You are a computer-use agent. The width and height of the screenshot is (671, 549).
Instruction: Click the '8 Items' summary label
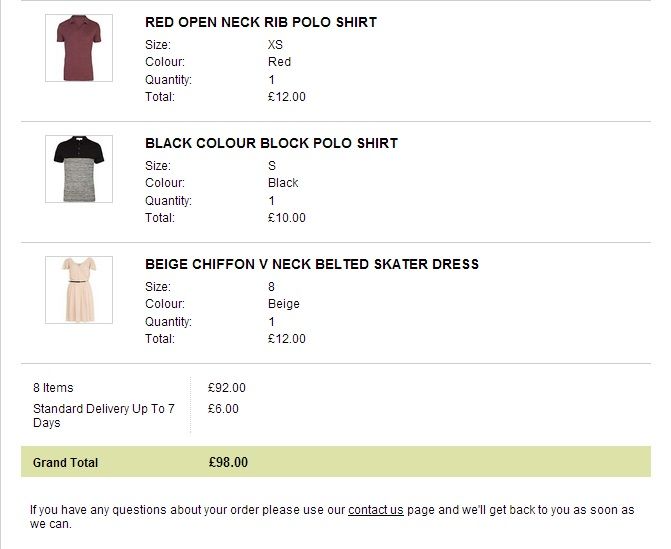click(53, 388)
